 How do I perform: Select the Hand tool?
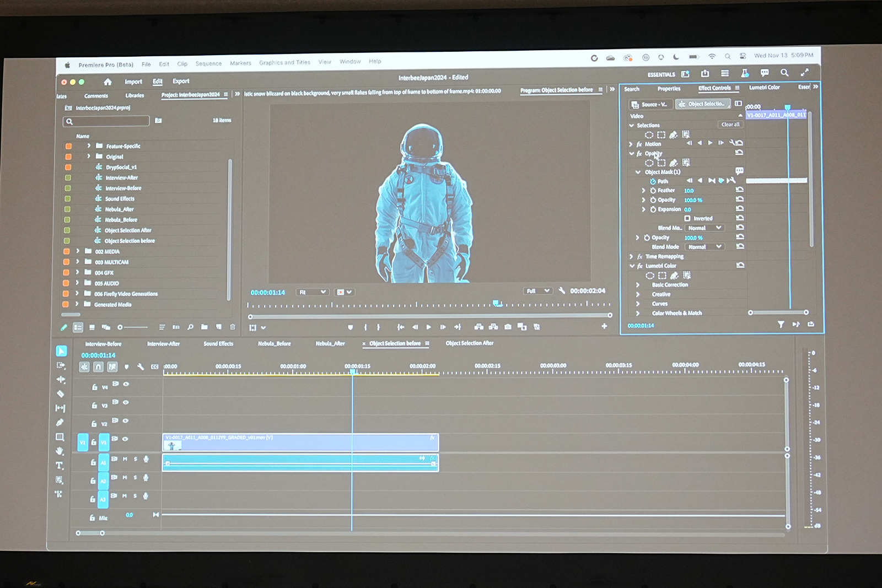60,451
